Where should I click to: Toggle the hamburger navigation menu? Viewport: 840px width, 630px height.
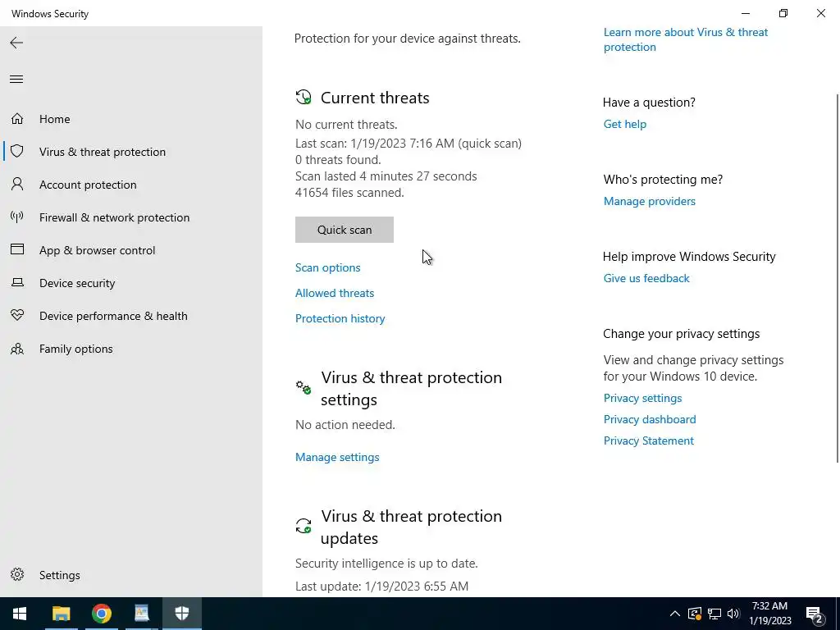tap(16, 80)
